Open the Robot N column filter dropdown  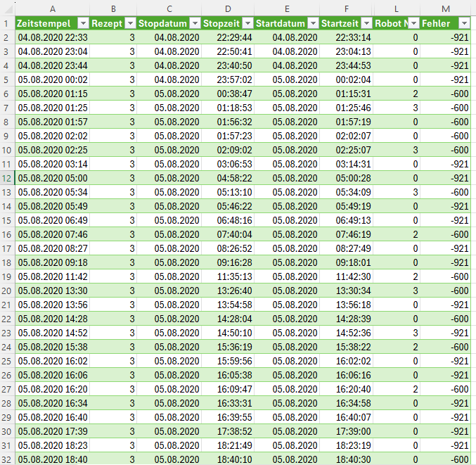413,23
